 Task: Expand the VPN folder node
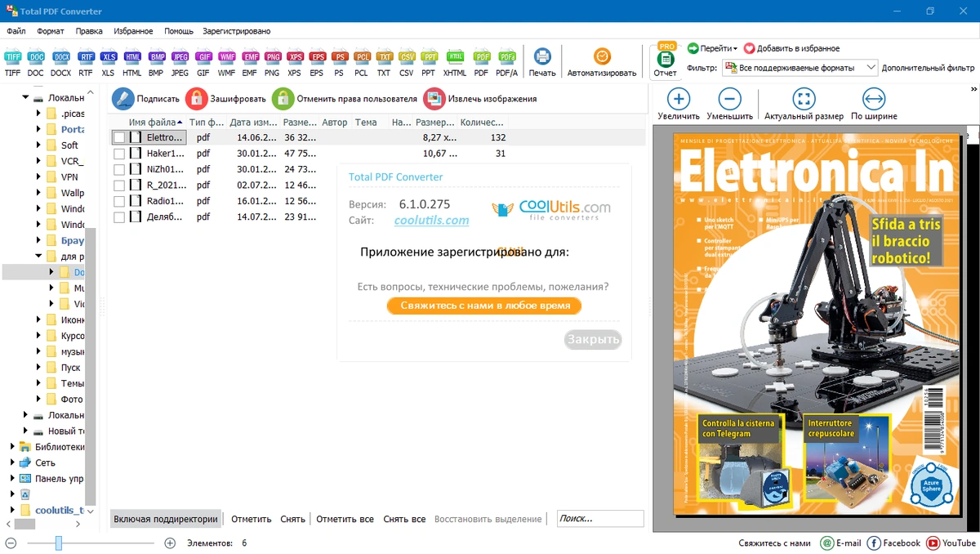[x=38, y=177]
